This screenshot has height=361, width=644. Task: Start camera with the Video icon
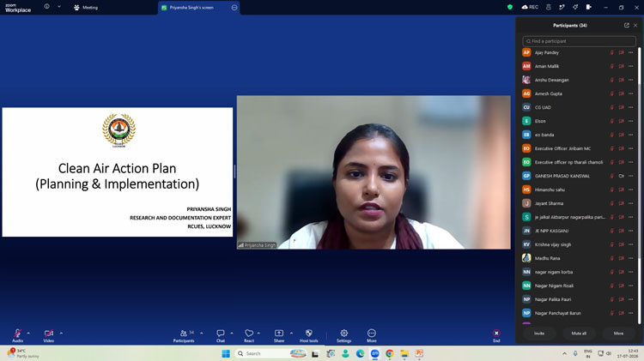click(x=48, y=333)
